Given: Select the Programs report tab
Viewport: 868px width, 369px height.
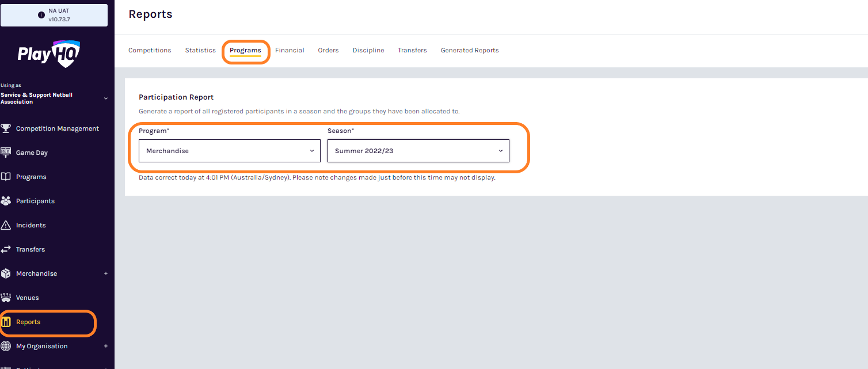Looking at the screenshot, I should (x=245, y=50).
